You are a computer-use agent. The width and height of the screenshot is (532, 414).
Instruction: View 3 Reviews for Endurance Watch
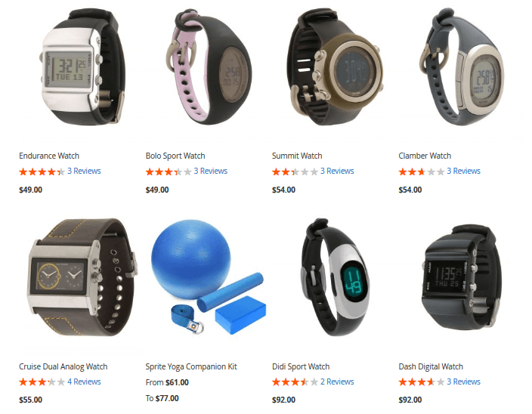pyautogui.click(x=84, y=171)
